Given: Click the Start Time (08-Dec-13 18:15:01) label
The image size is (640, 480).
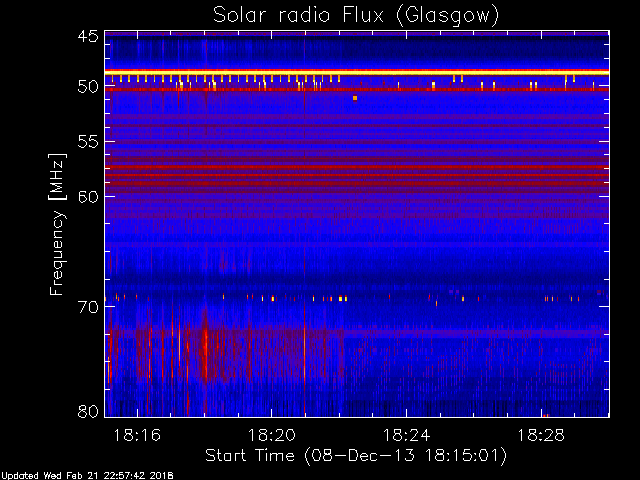Looking at the screenshot, I should (x=356, y=456).
